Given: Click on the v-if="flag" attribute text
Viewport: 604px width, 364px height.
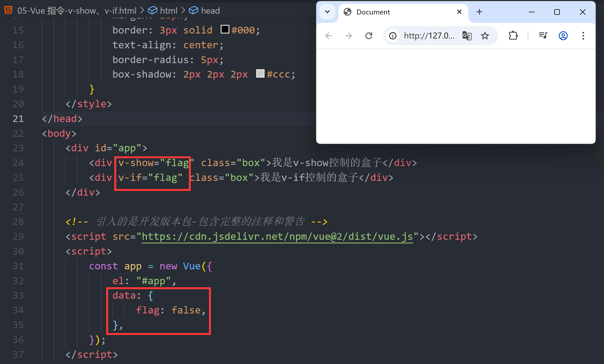Looking at the screenshot, I should (x=150, y=178).
